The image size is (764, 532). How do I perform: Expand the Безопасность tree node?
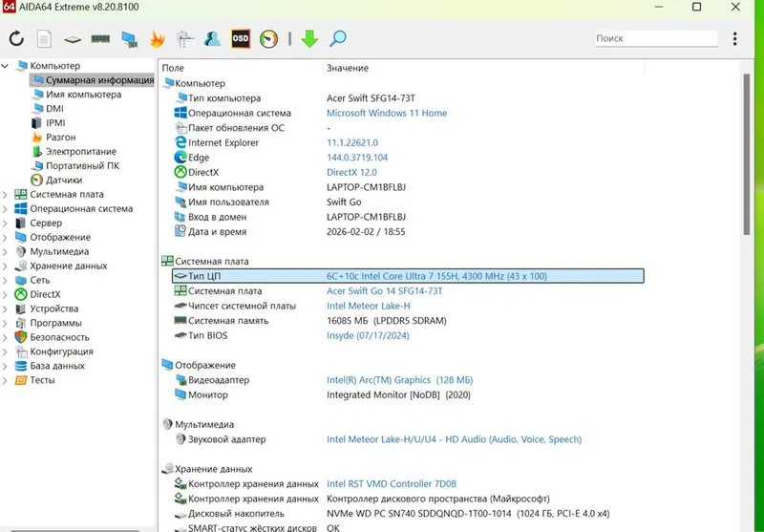pyautogui.click(x=5, y=337)
